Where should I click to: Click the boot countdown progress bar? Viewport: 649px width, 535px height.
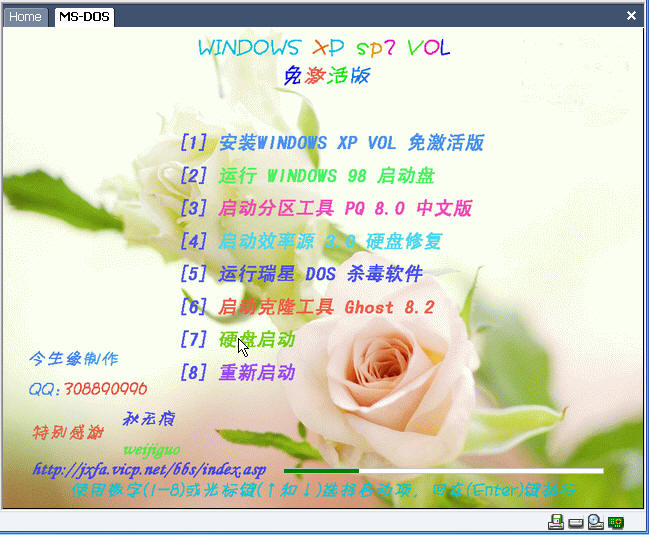click(443, 471)
